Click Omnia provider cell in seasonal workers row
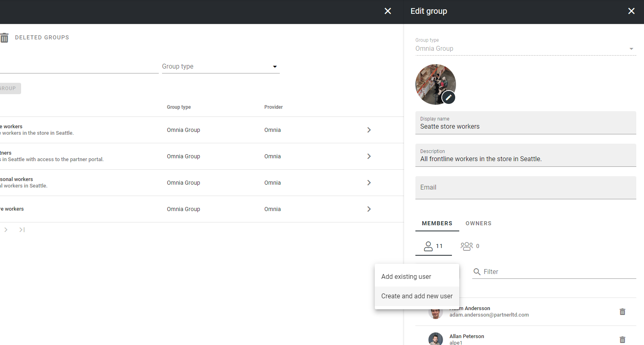644x345 pixels. [272, 183]
